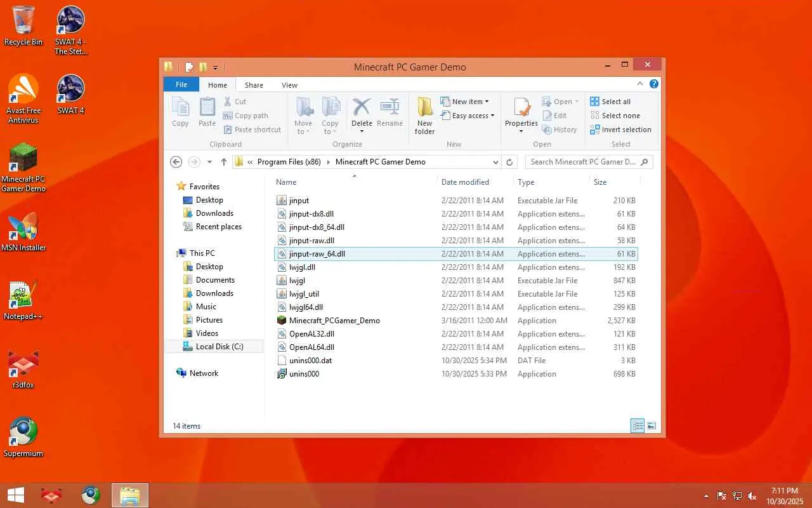Click the Up one level arrow
This screenshot has width=812, height=508.
pos(224,162)
